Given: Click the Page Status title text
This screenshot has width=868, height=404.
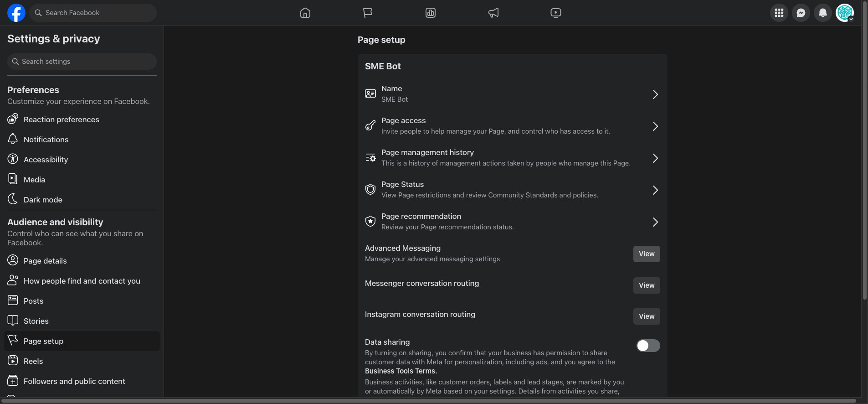Looking at the screenshot, I should (402, 184).
